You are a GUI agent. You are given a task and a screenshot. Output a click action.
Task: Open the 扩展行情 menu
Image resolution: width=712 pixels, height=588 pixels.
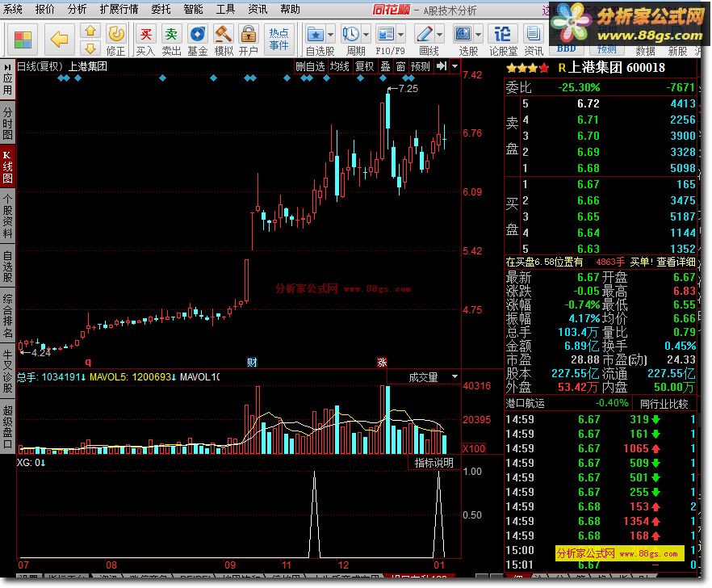(x=119, y=9)
